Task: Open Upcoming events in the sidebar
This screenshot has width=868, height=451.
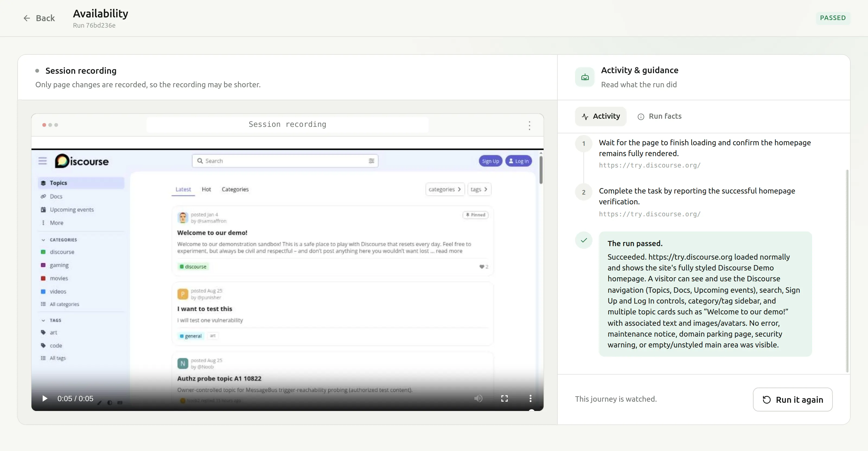Action: (x=81, y=210)
